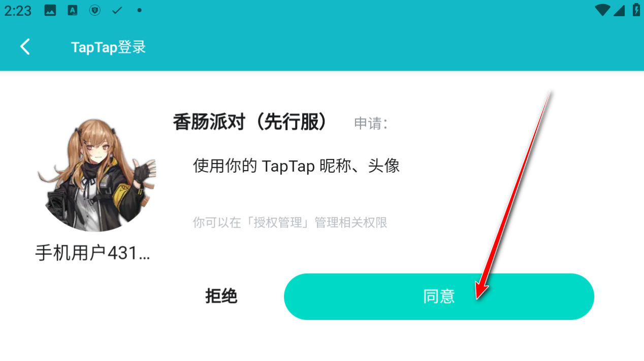Click the red arrow annotation
This screenshot has height=361, width=644.
513,195
